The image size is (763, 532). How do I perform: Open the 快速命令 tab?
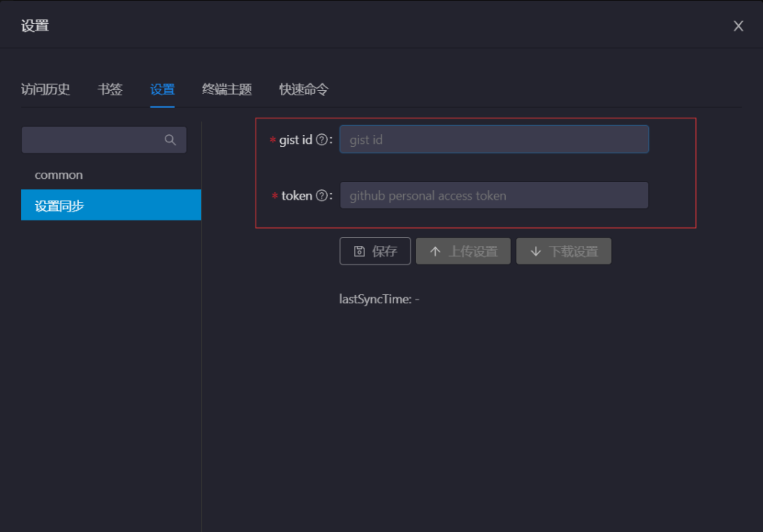tap(304, 89)
